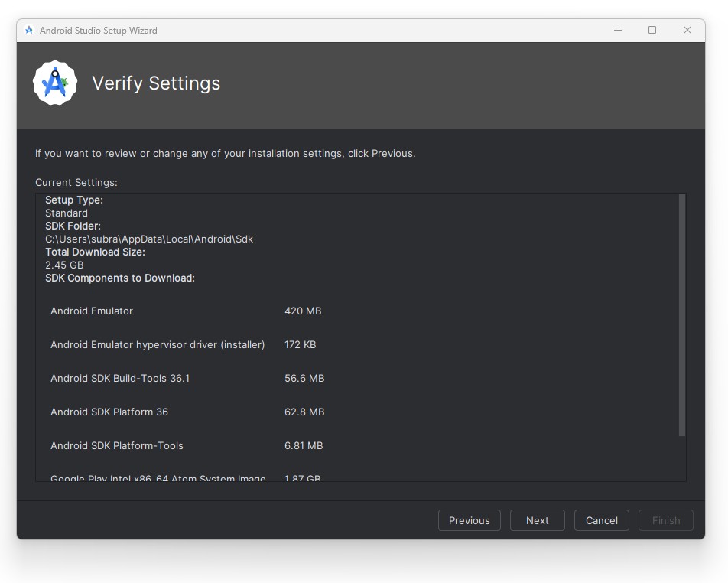
Task: Select Android SDK Platform-Tools entry
Action: coord(117,446)
